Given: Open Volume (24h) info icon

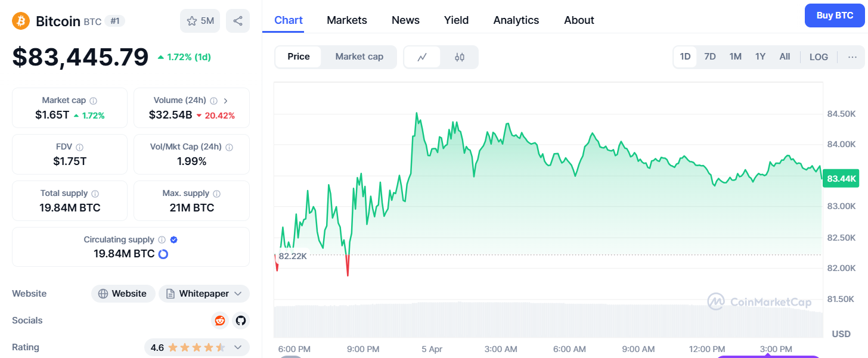Looking at the screenshot, I should [213, 101].
